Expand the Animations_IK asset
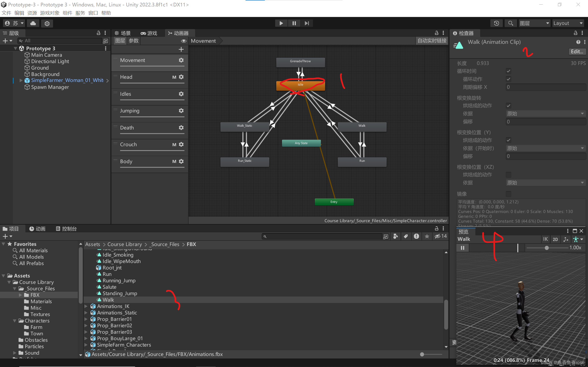This screenshot has height=367, width=588. point(86,306)
